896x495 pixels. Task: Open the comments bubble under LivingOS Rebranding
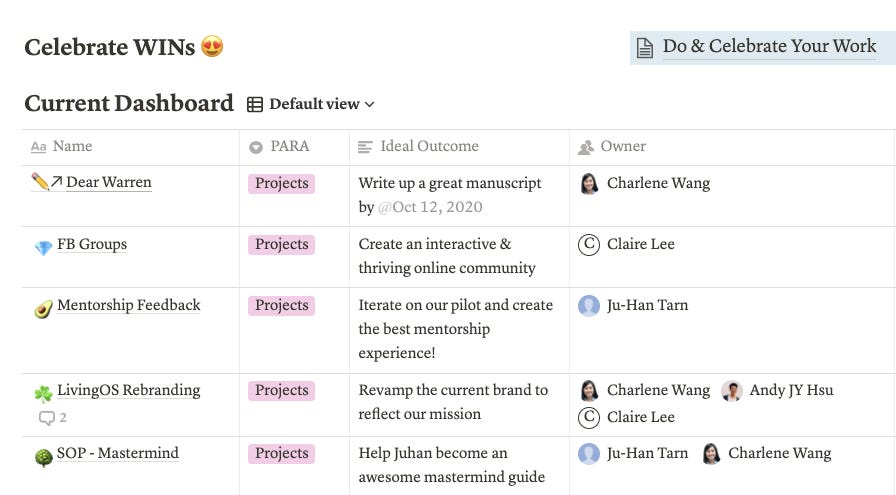pos(52,418)
